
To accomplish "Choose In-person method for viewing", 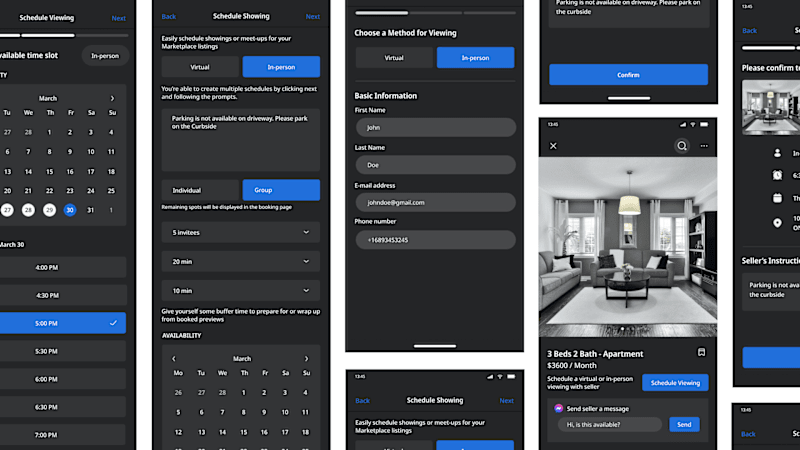I will [476, 58].
